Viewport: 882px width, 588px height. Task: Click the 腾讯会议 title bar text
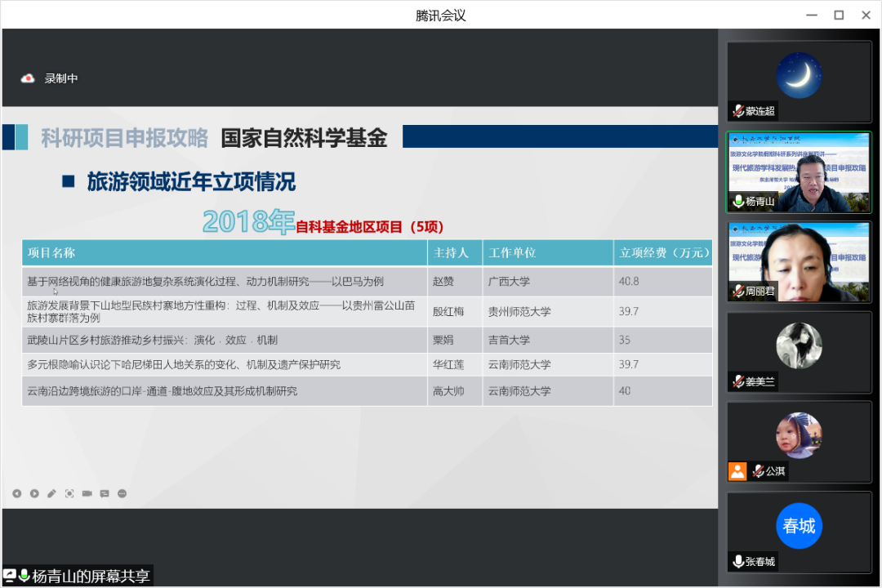point(441,14)
